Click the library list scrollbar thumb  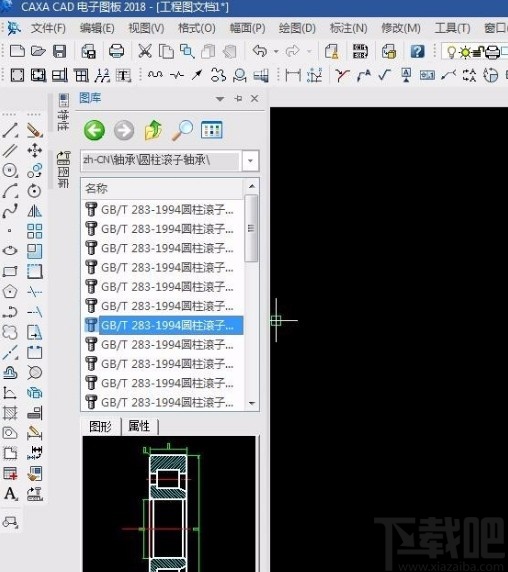click(x=251, y=228)
